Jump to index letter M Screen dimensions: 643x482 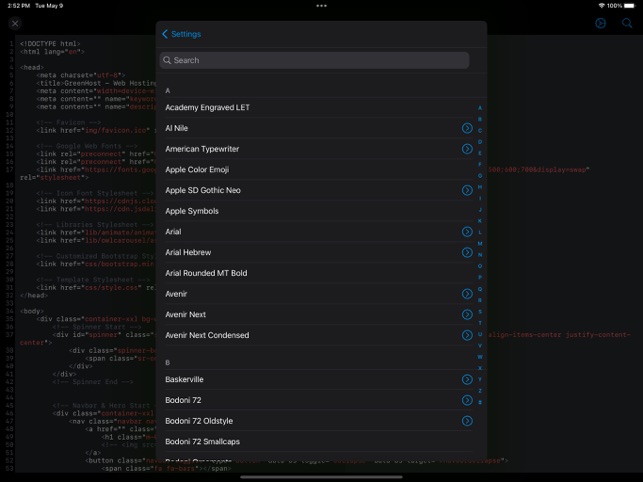[480, 244]
